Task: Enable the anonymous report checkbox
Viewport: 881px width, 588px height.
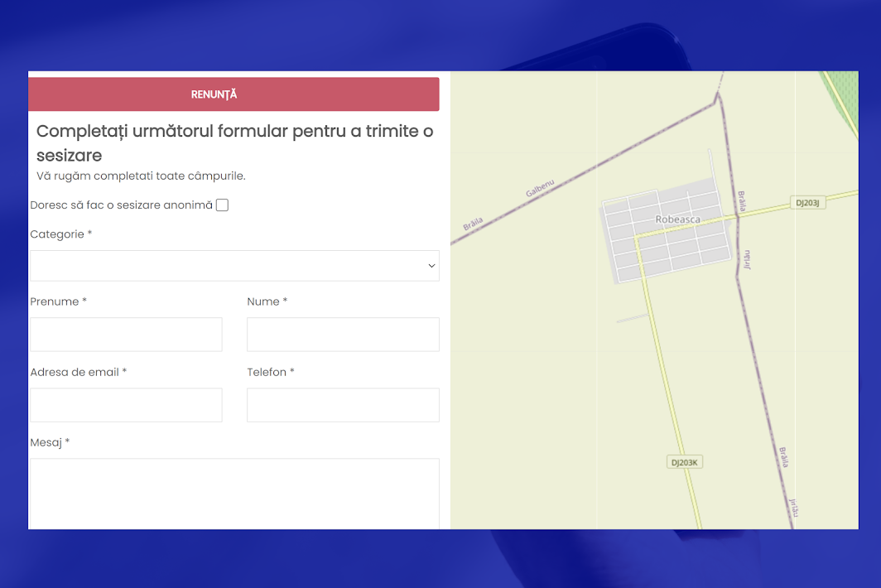Action: 223,205
